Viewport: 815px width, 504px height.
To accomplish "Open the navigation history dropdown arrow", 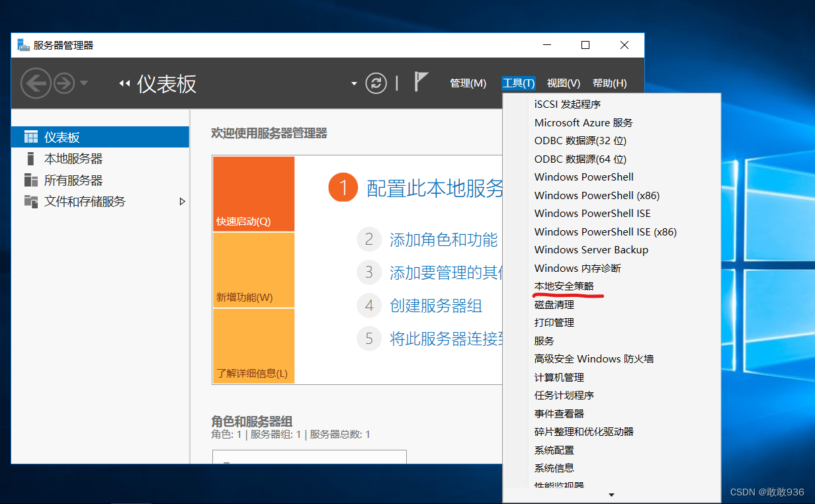I will pyautogui.click(x=84, y=83).
